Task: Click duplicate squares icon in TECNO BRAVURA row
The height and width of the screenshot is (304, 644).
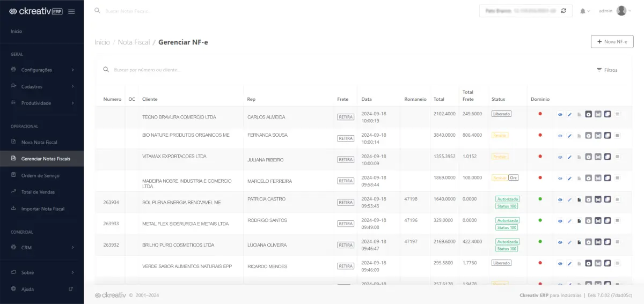Action: (x=608, y=114)
